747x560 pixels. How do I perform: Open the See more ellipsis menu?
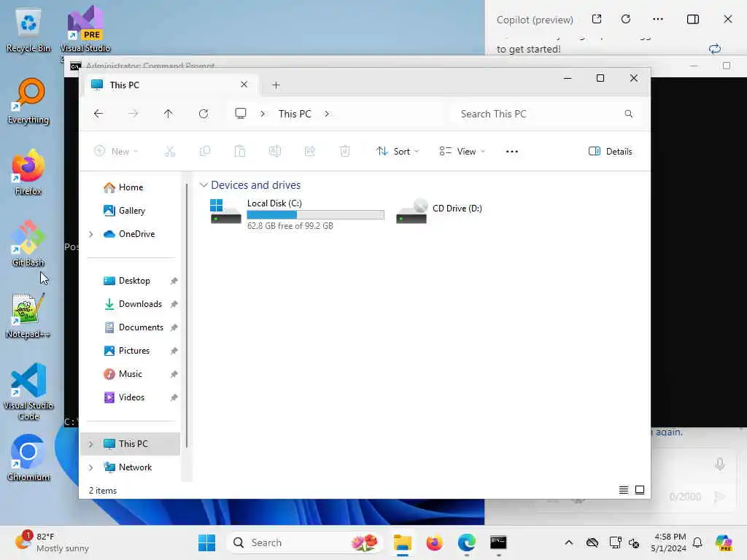(512, 152)
